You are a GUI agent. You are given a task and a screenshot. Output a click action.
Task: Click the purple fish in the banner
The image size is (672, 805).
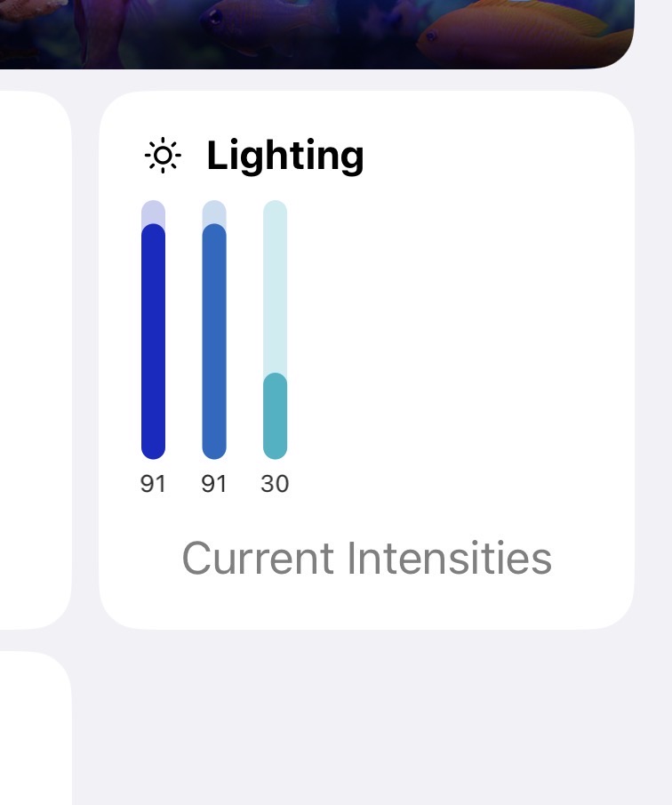[267, 23]
